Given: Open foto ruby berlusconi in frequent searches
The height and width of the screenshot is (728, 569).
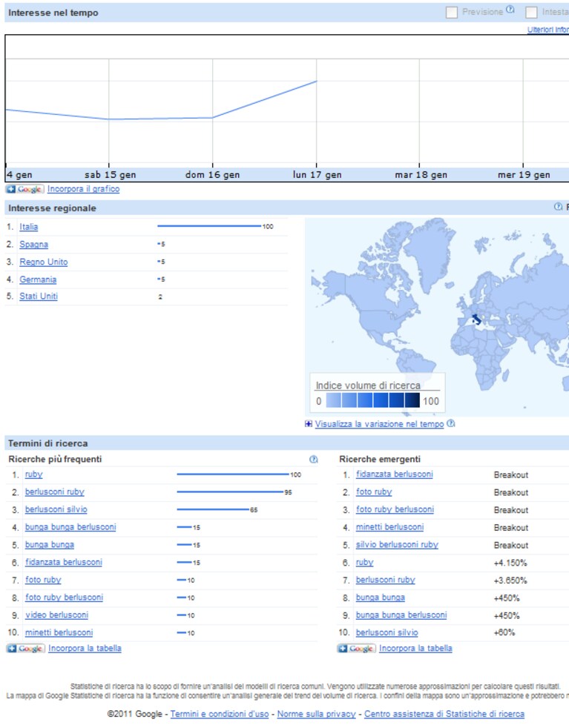Looking at the screenshot, I should pos(64,598).
